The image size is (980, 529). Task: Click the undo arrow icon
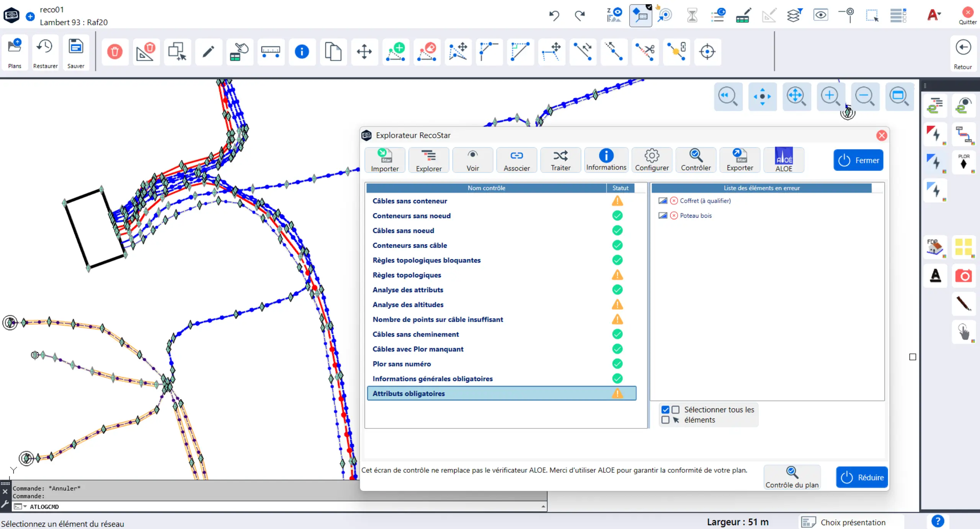coord(554,16)
